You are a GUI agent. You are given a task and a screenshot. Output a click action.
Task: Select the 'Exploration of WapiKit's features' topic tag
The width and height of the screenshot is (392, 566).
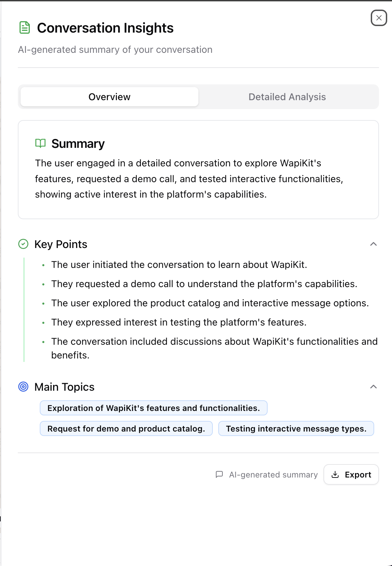(154, 408)
